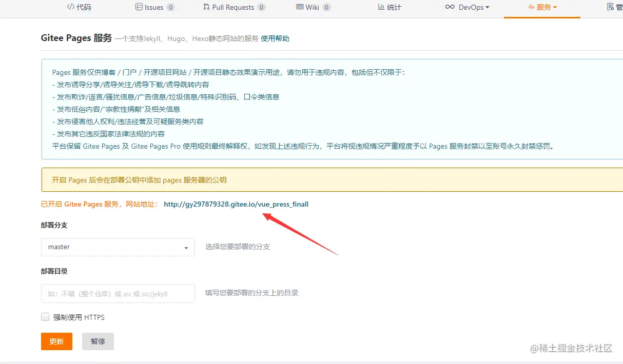The image size is (623, 364).
Task: Click the DevOps infinity icon
Action: 450,7
